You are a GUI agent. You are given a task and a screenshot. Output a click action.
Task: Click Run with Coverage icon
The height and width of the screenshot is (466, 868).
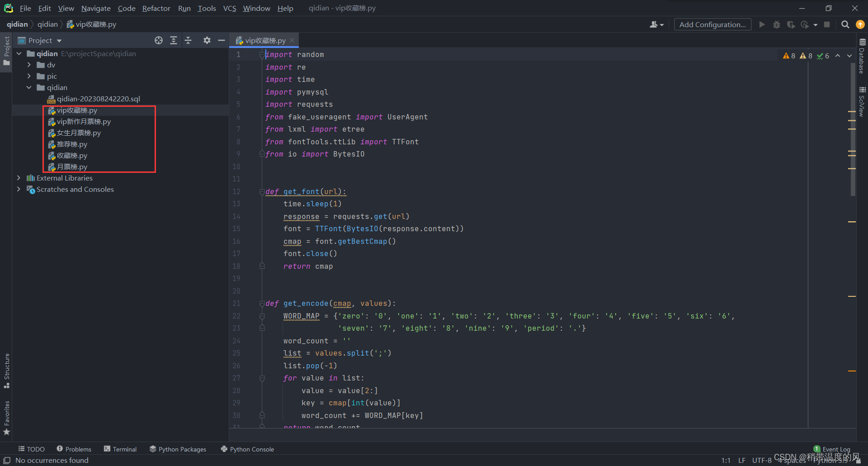click(x=791, y=24)
